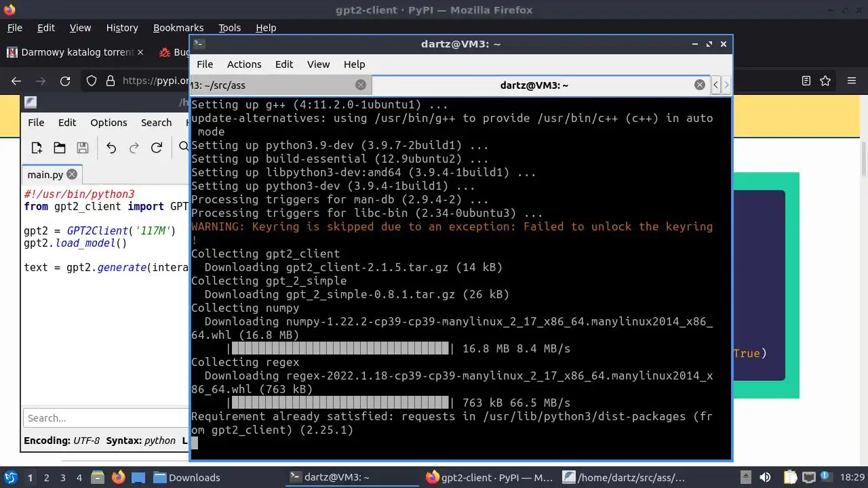
Task: Open Firefox's Tools menu
Action: coord(229,28)
